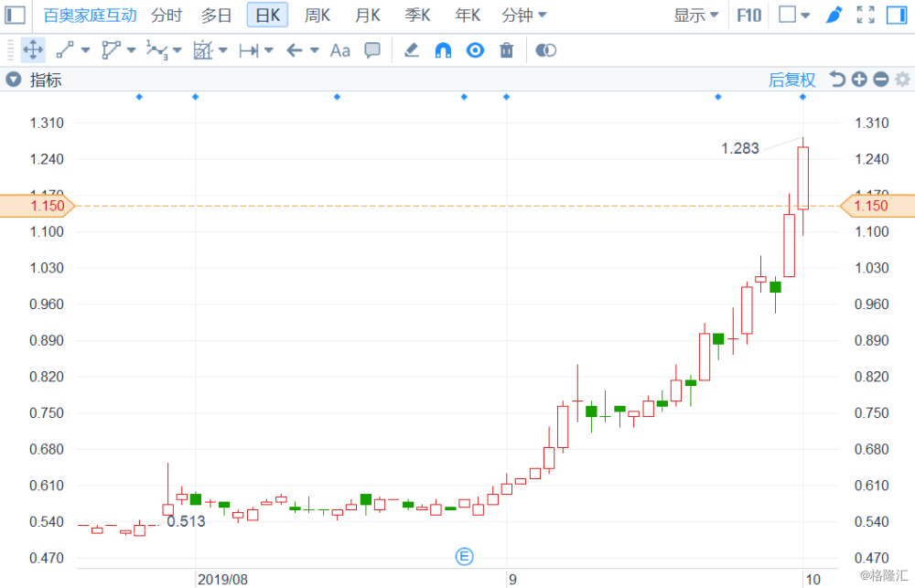Click the 后复权 adjustment link
Viewport: 915px width, 588px height.
(x=791, y=80)
